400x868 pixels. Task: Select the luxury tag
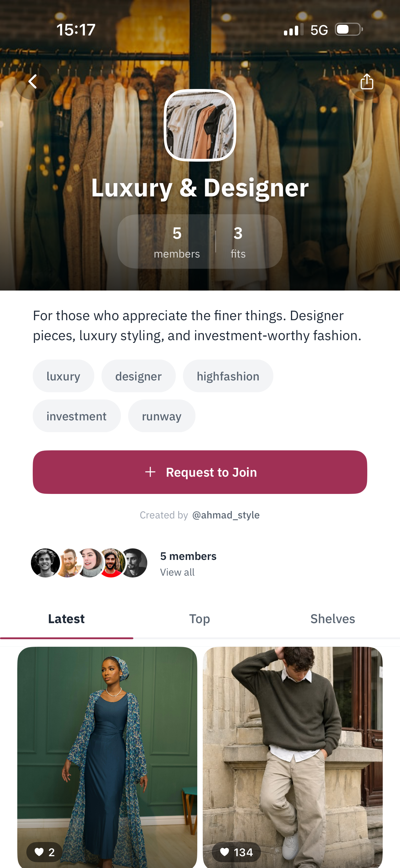click(63, 376)
